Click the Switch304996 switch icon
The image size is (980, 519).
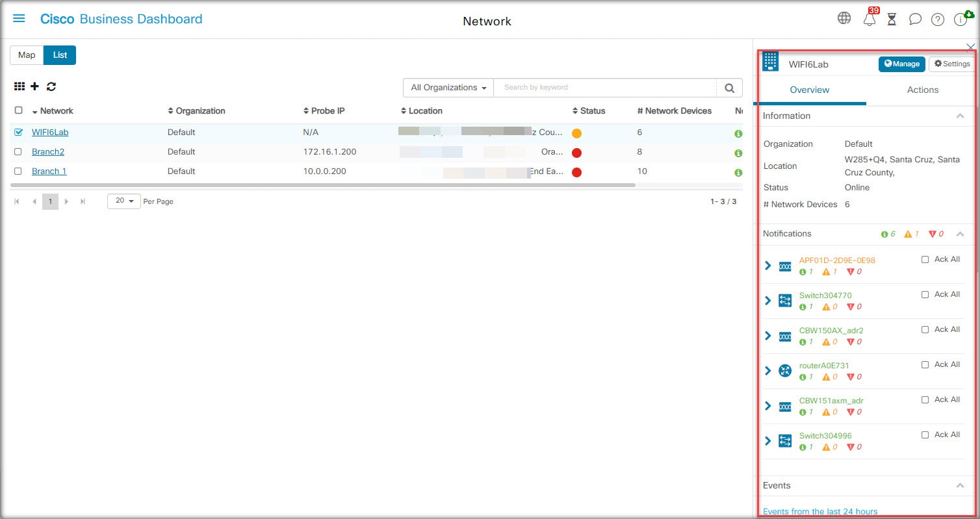785,441
